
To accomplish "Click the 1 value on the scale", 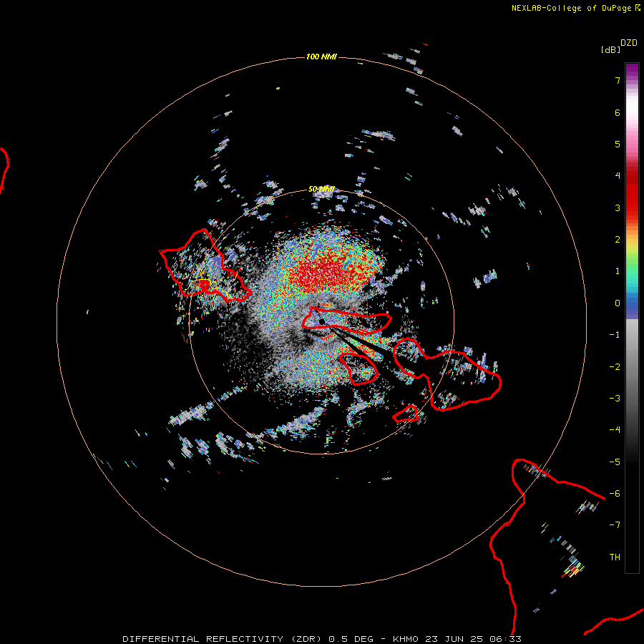I will pyautogui.click(x=618, y=271).
